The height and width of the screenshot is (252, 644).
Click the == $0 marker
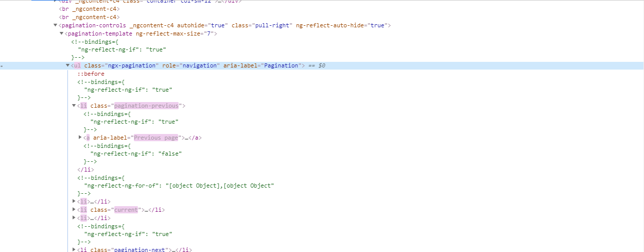[x=317, y=65]
